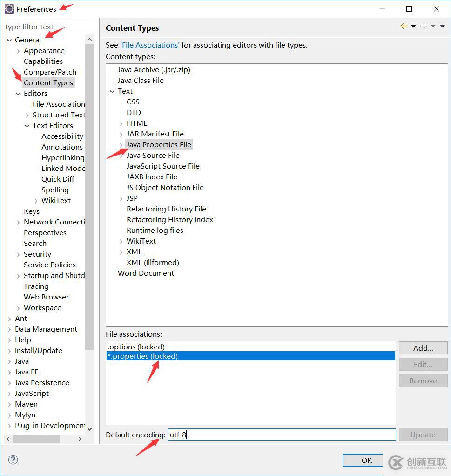Expand the XML content type
Screen dimensions: 451x476
tap(121, 252)
